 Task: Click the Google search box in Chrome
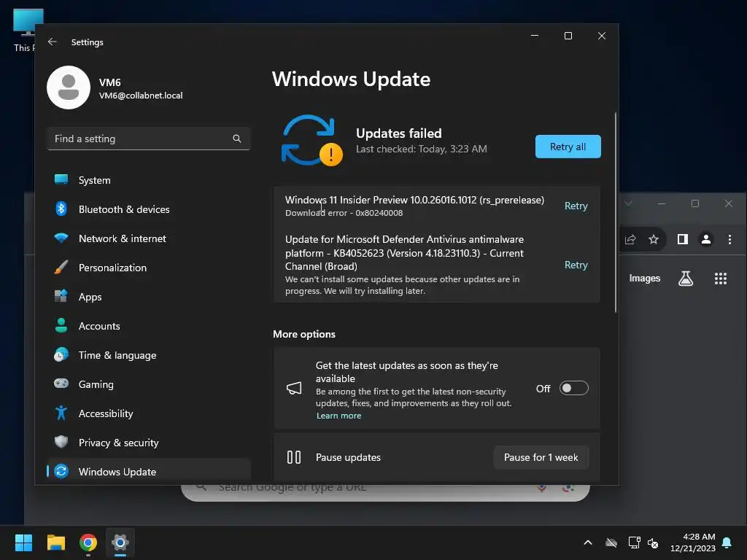point(385,493)
